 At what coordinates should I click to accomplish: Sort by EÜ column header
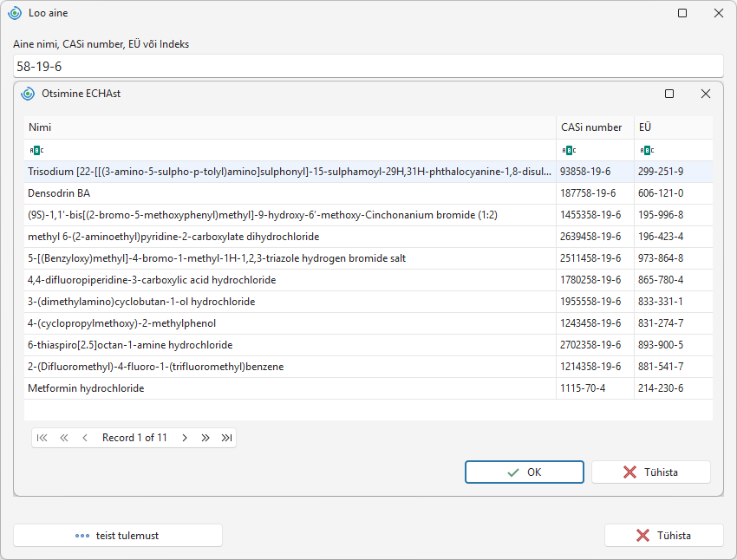pos(674,127)
